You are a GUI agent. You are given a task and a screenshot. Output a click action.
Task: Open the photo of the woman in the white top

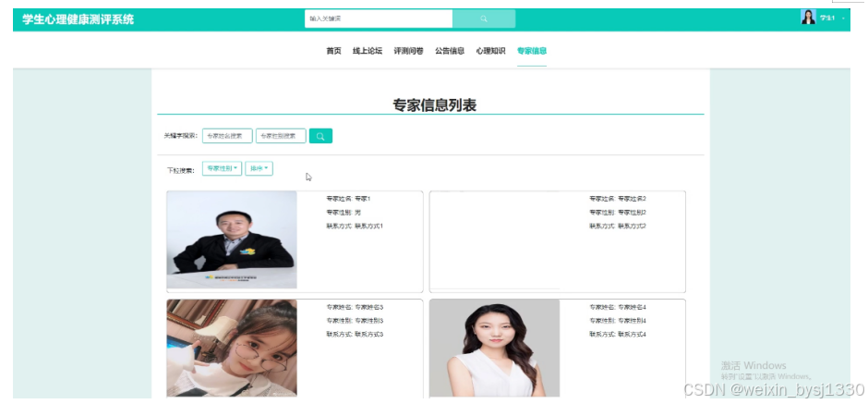(494, 348)
